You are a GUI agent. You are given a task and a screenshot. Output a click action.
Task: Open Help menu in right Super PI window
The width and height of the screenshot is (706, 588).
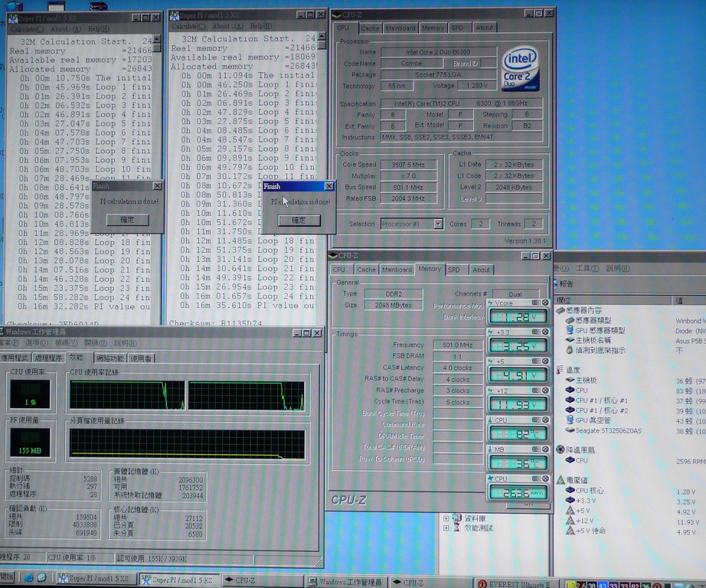[260, 26]
